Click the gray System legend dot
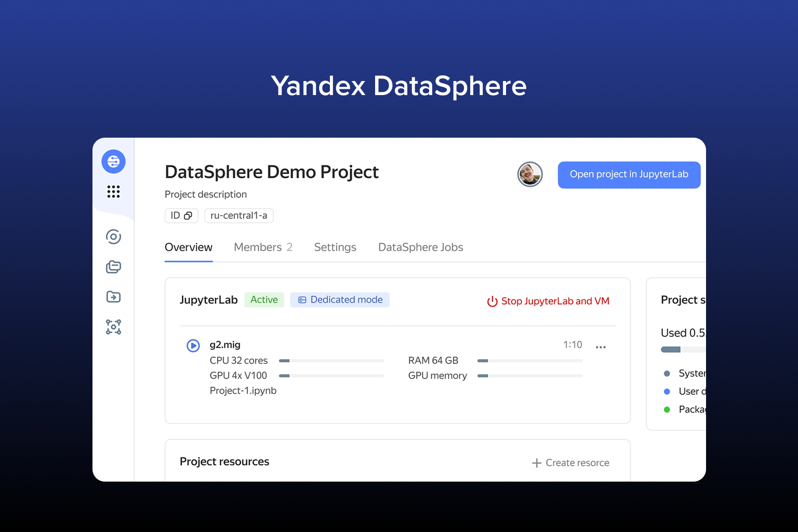Screen dimensions: 798x532 coord(667,374)
